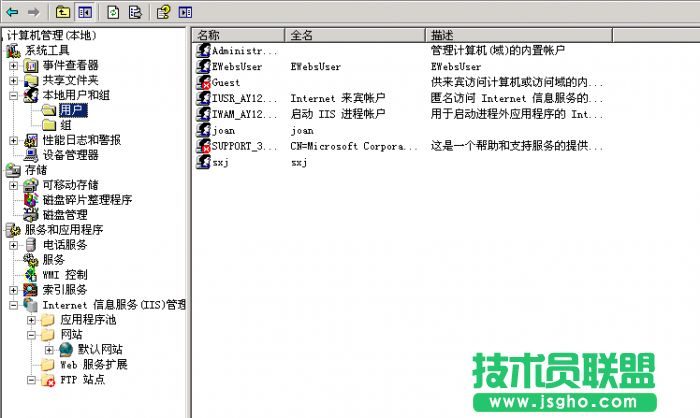Select 共享文件夹 in the tree

pyautogui.click(x=71, y=80)
